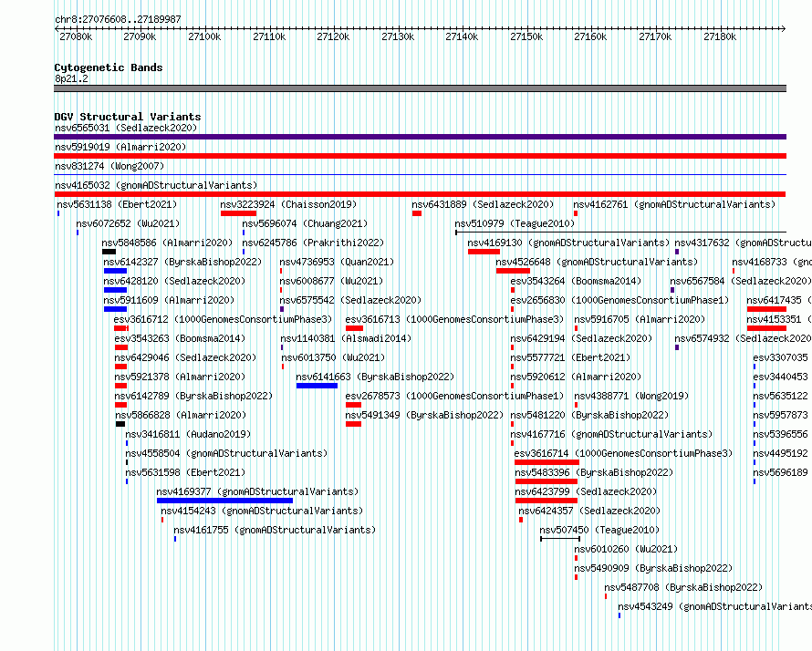This screenshot has height=651, width=812.
Task: Select the red esv3616713 feature bar
Action: point(354,328)
